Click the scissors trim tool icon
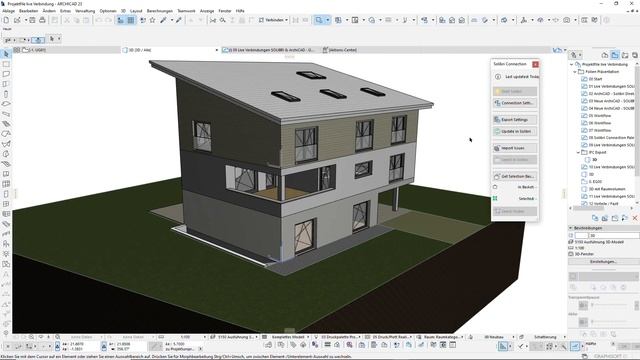The image size is (640, 360). coord(213,20)
